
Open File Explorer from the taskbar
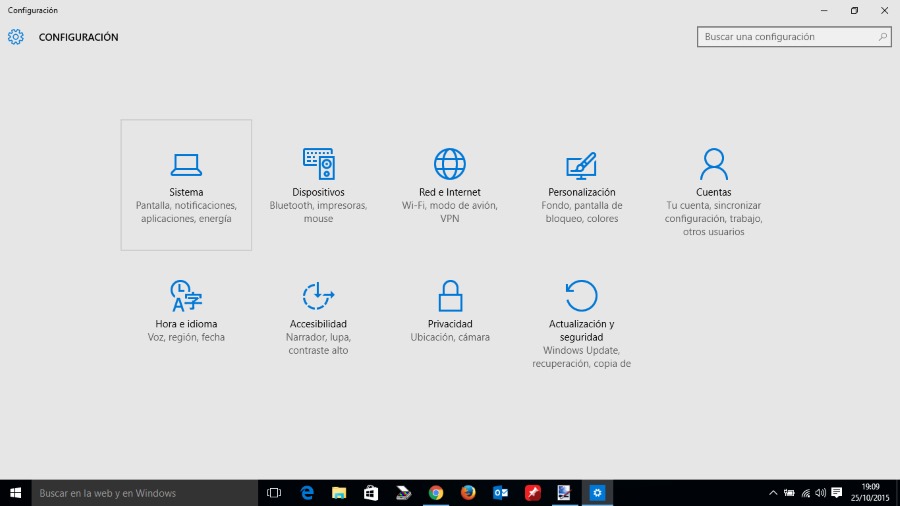tap(339, 493)
